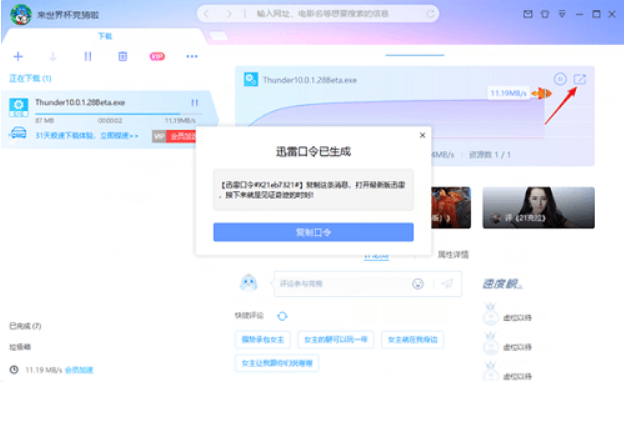Image resolution: width=624 pixels, height=431 pixels.
Task: Click the speed clock icon in the status bar
Action: (x=14, y=370)
